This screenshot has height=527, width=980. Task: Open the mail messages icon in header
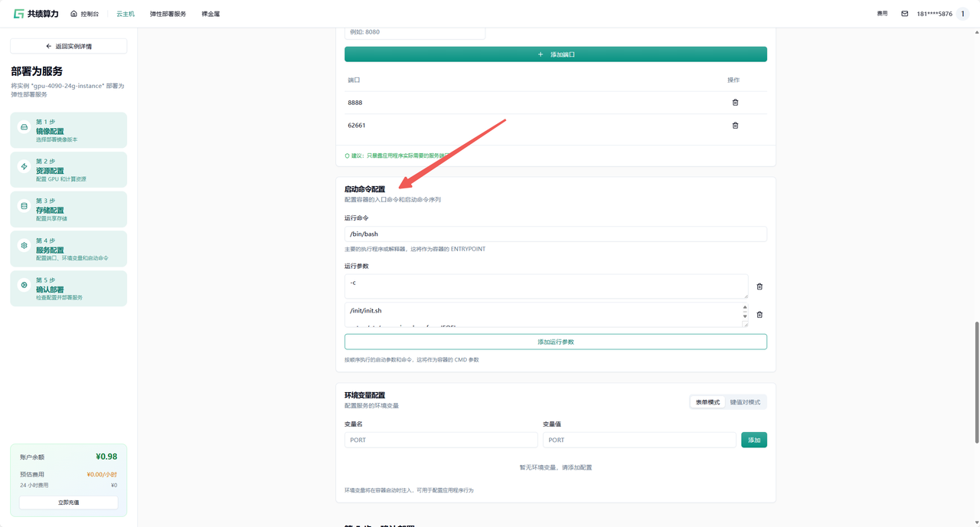[x=904, y=14]
